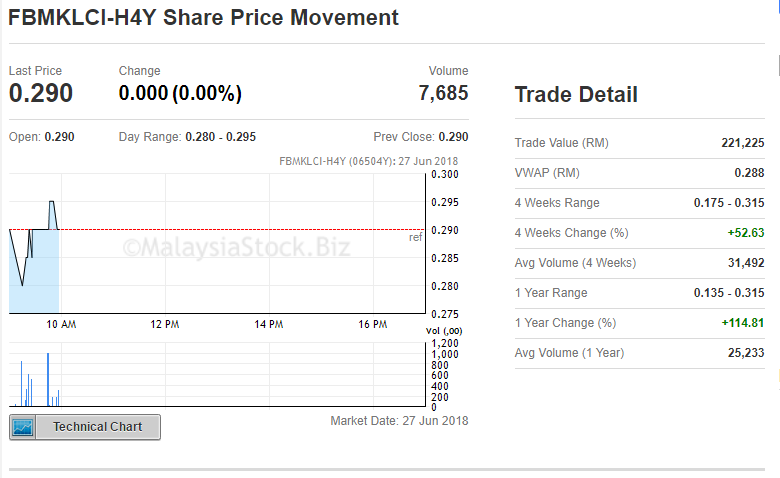This screenshot has height=478, width=780.
Task: Click the 12 PM time axis label
Action: [165, 324]
